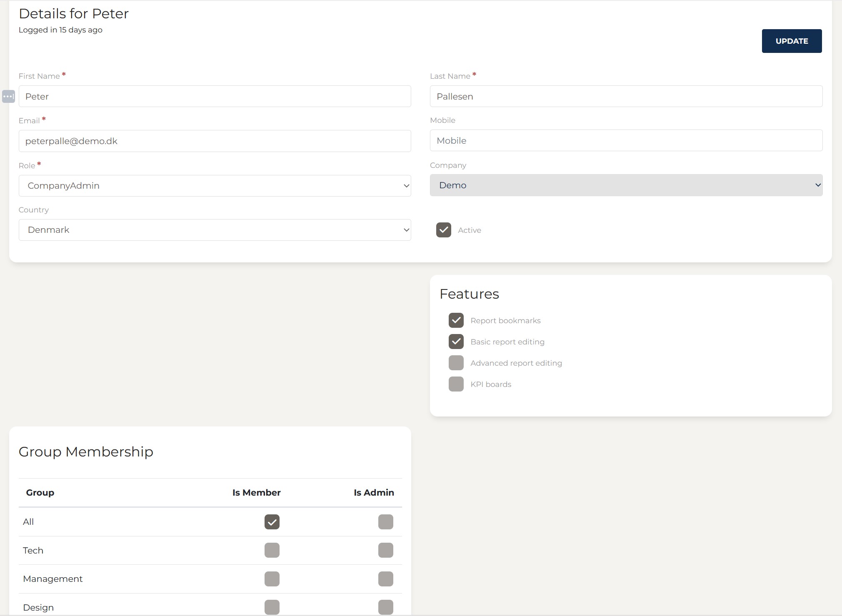This screenshot has width=842, height=616.
Task: Check Is Admin for All group
Action: [x=385, y=522]
